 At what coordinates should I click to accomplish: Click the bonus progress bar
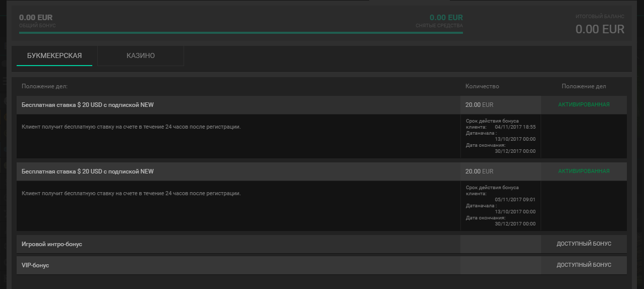pos(241,33)
